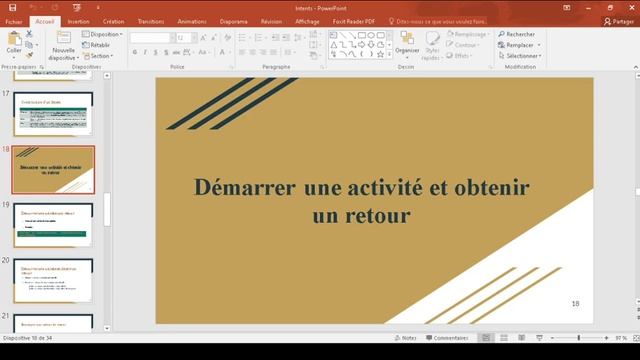The image size is (640, 360).
Task: Click the Organiser arrange icon
Action: coord(407,38)
